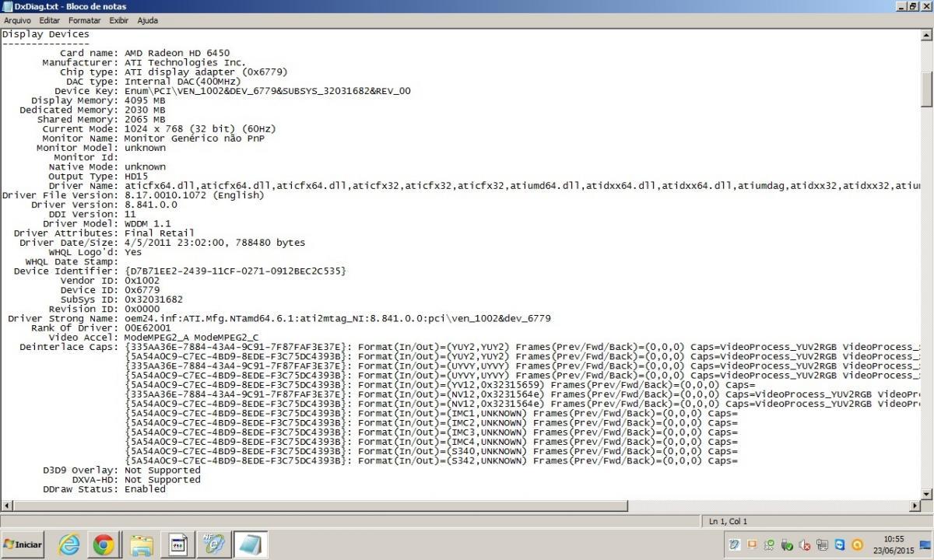This screenshot has width=934, height=560.
Task: Click the Vendor ID value '0x1002'
Action: [x=142, y=280]
